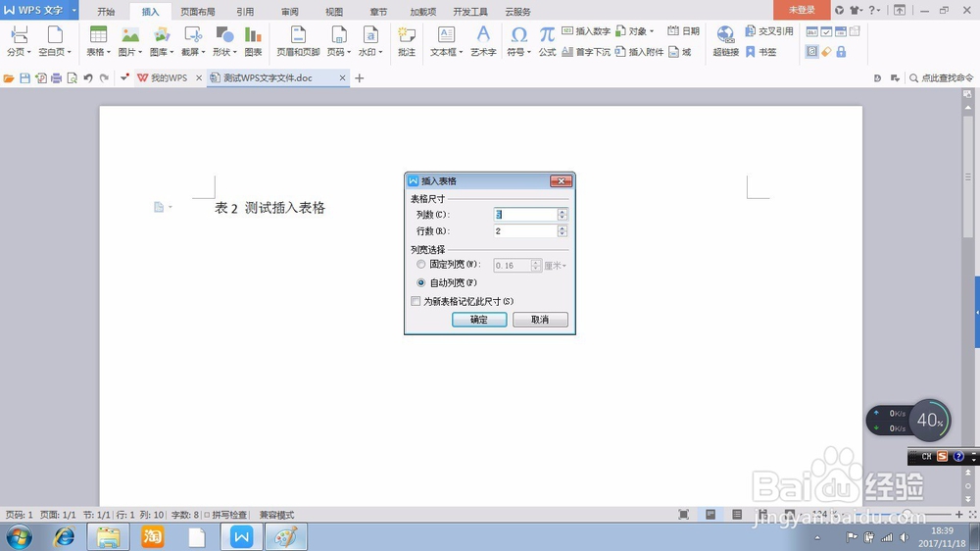Switch to the 视图 tab
This screenshot has height=551, width=980.
(x=334, y=11)
